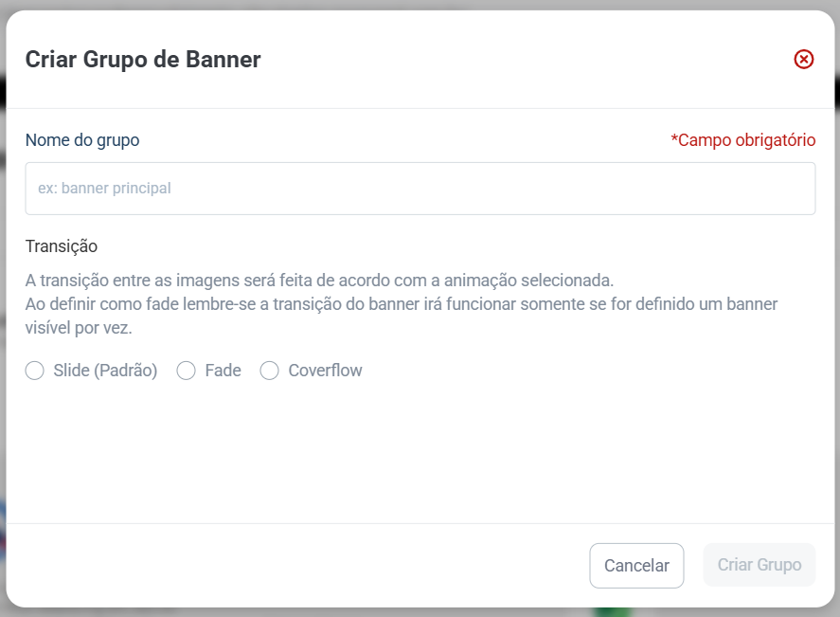Click the Transição section heading
The width and height of the screenshot is (840, 617).
[x=62, y=246]
